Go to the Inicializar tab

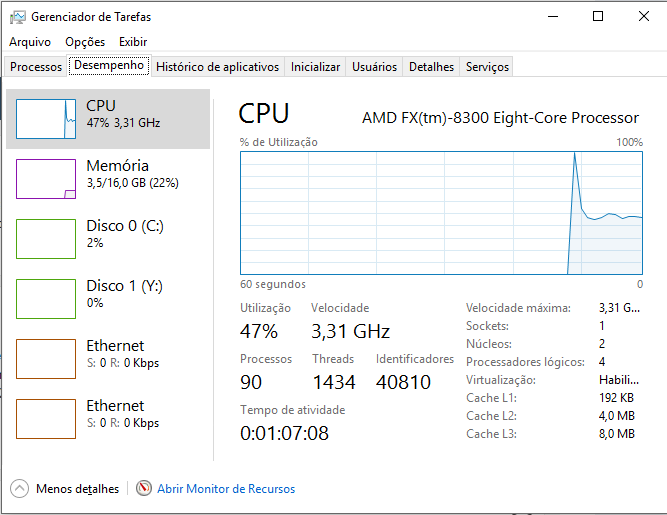pyautogui.click(x=315, y=67)
